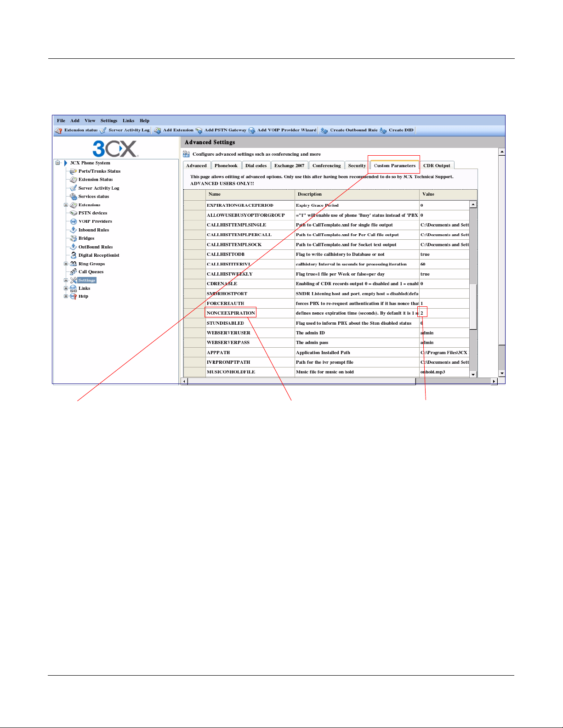
Task: Select the Ports/Trunks Status tree icon
Action: (x=73, y=171)
